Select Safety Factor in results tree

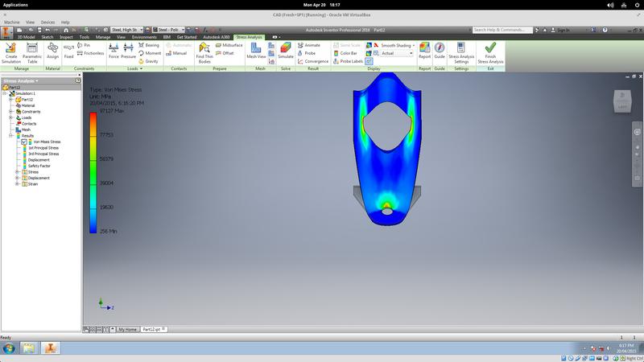38,166
